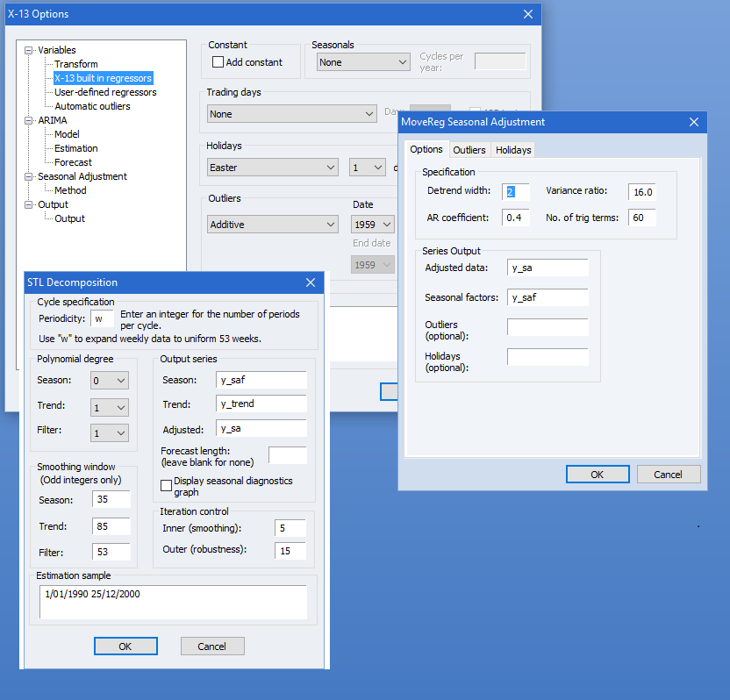730x700 pixels.
Task: Select Automatic outliers in the tree
Action: tap(92, 106)
